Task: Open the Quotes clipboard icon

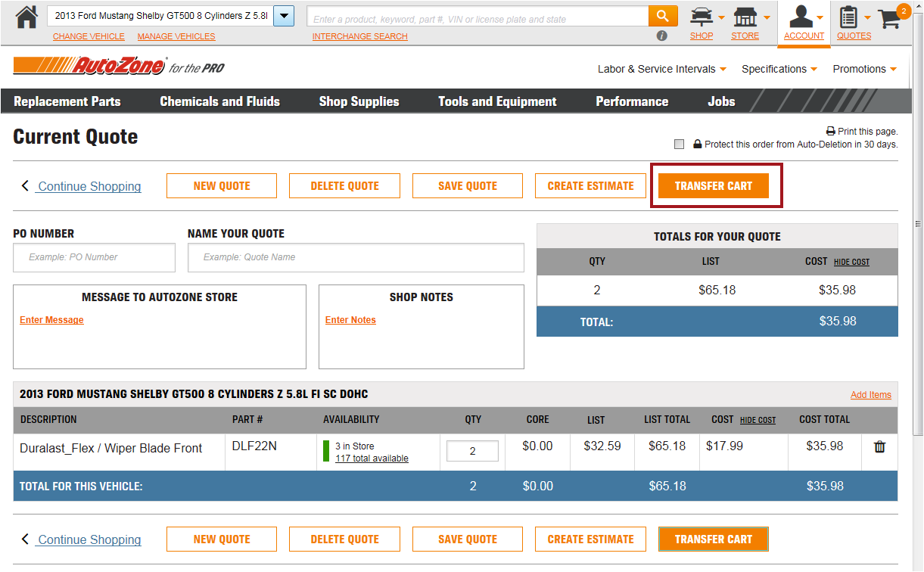Action: tap(850, 17)
